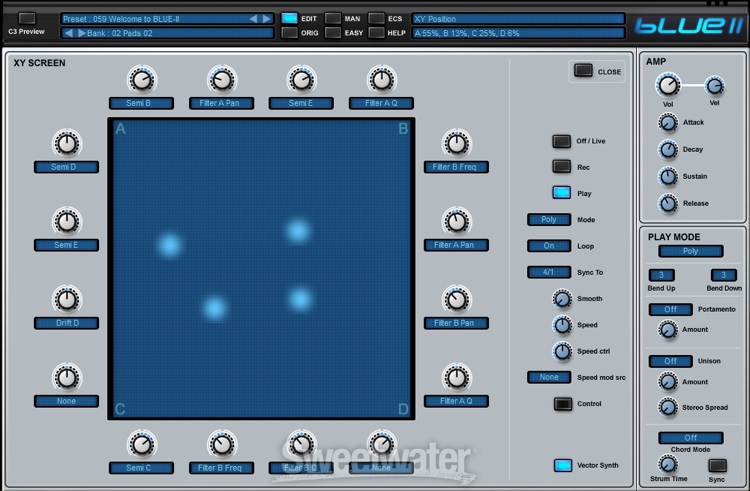The image size is (750, 491).
Task: Click the Strum Time knob
Action: pyautogui.click(x=668, y=463)
